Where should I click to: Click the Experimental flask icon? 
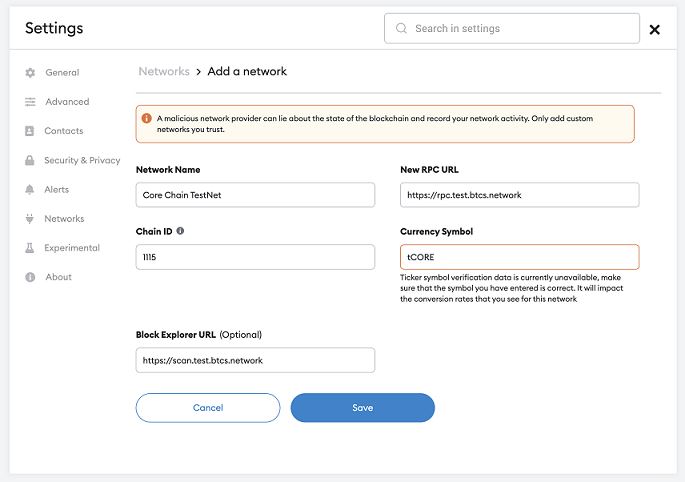pyautogui.click(x=30, y=248)
